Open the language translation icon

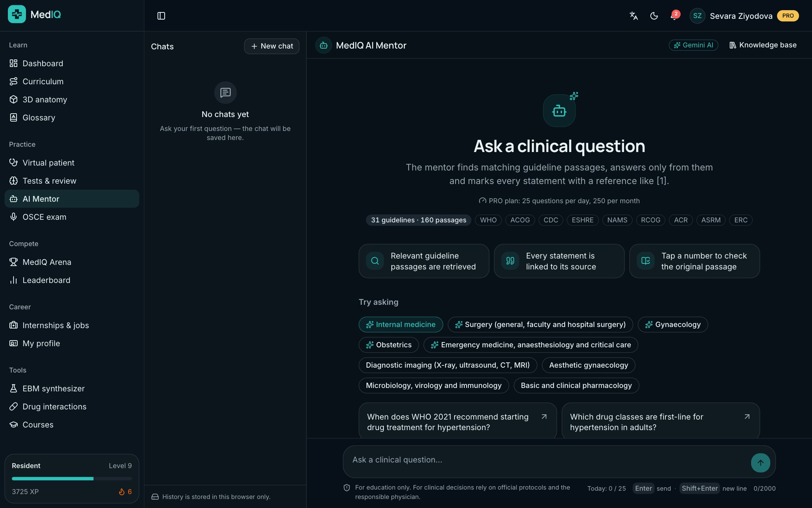pyautogui.click(x=634, y=16)
